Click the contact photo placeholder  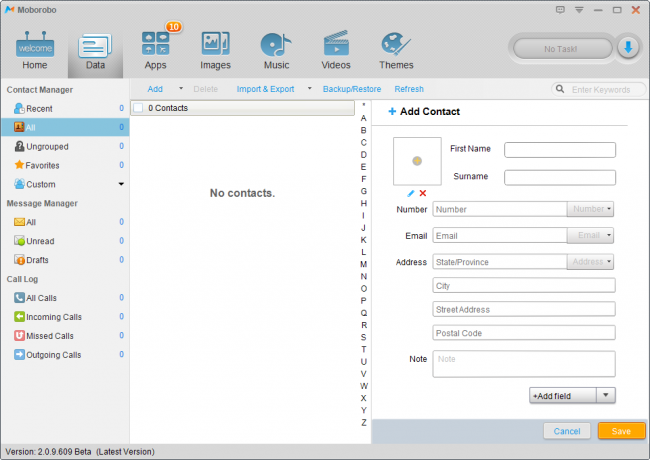click(x=417, y=161)
